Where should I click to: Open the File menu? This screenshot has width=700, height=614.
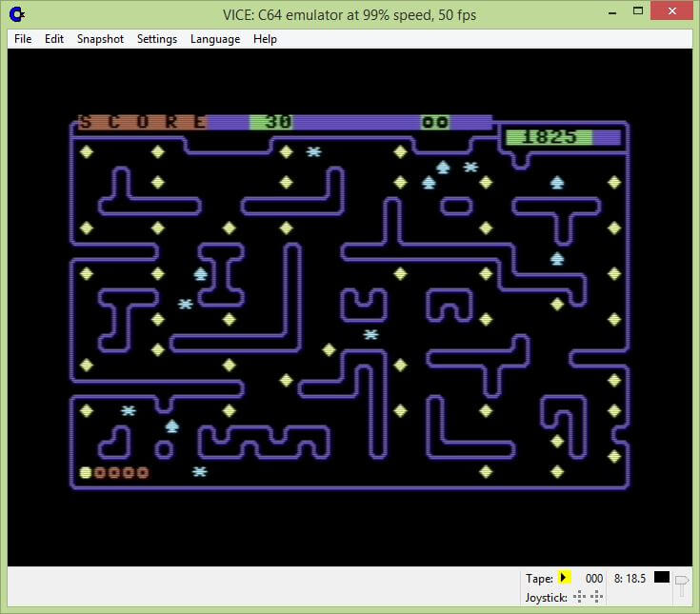(x=23, y=39)
